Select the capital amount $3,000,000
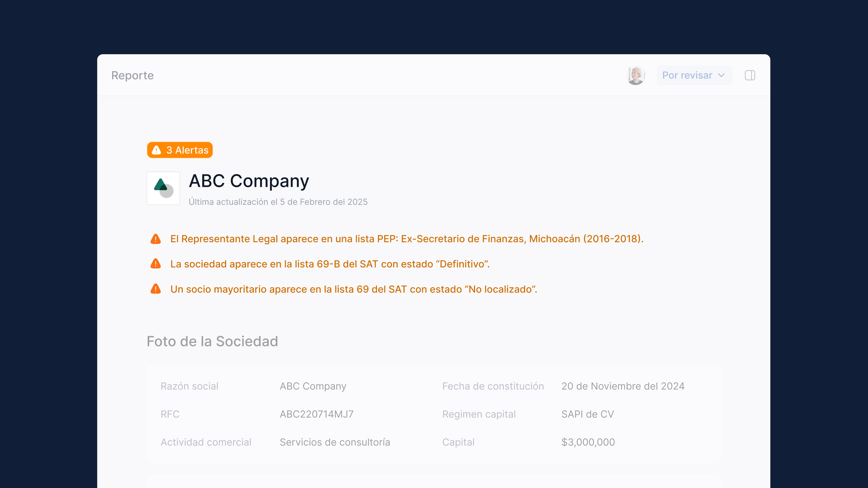868x488 pixels. coord(588,442)
